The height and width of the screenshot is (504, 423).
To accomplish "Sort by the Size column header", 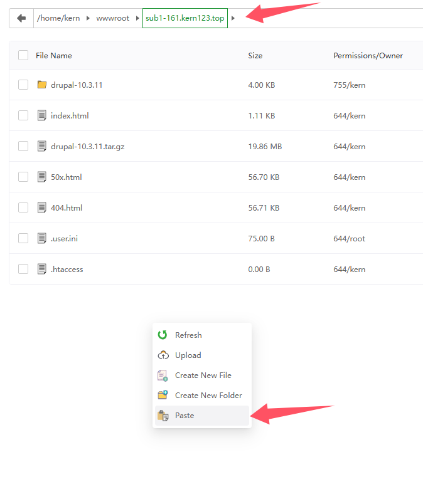I will [x=255, y=56].
